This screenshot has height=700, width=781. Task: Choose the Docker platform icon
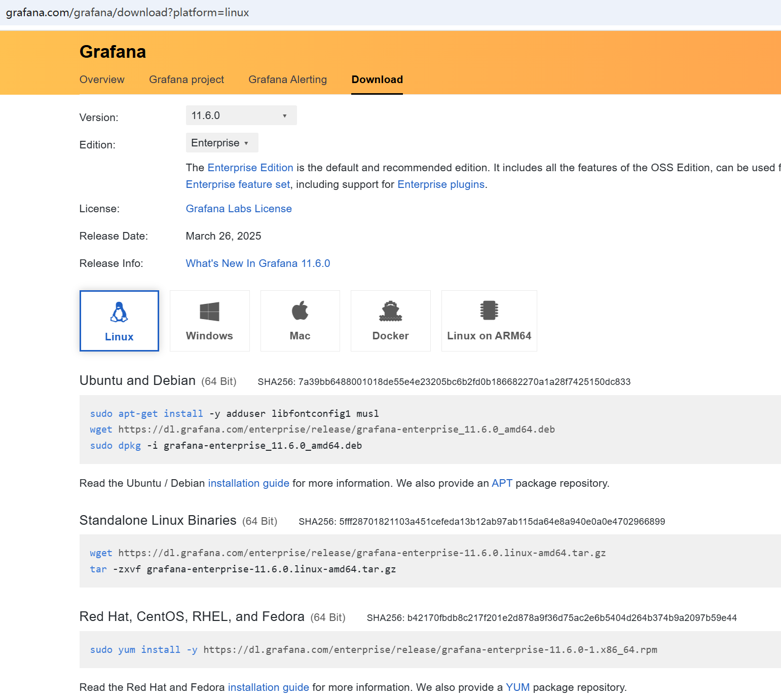[390, 321]
